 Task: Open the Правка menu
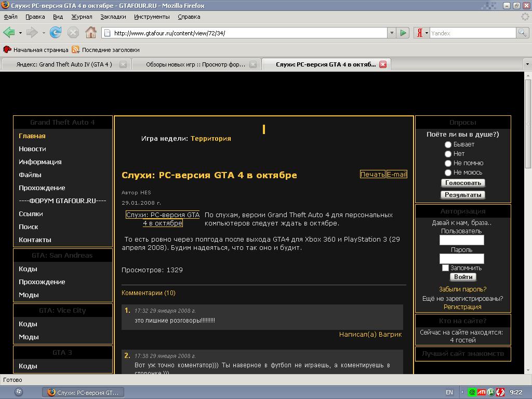(x=35, y=17)
